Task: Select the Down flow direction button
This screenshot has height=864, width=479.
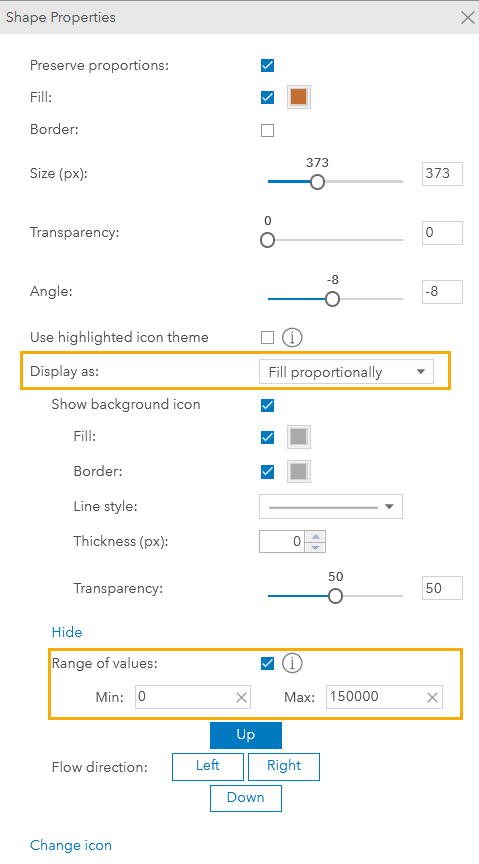Action: (246, 798)
